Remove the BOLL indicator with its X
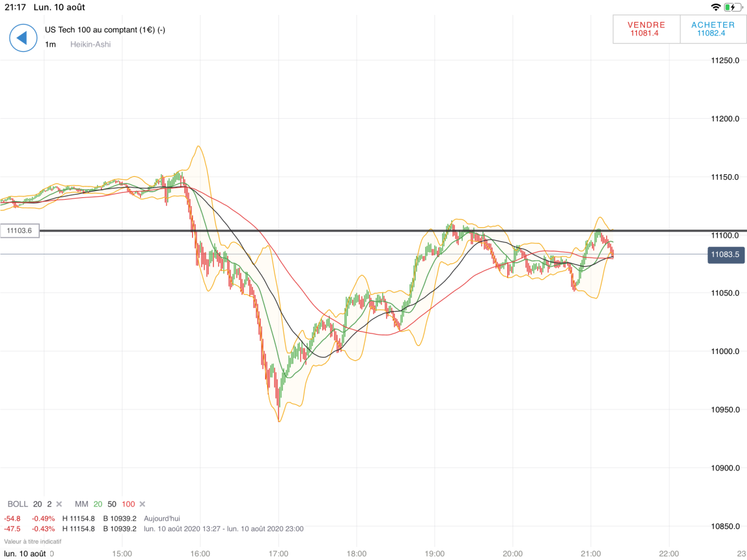 click(x=59, y=504)
